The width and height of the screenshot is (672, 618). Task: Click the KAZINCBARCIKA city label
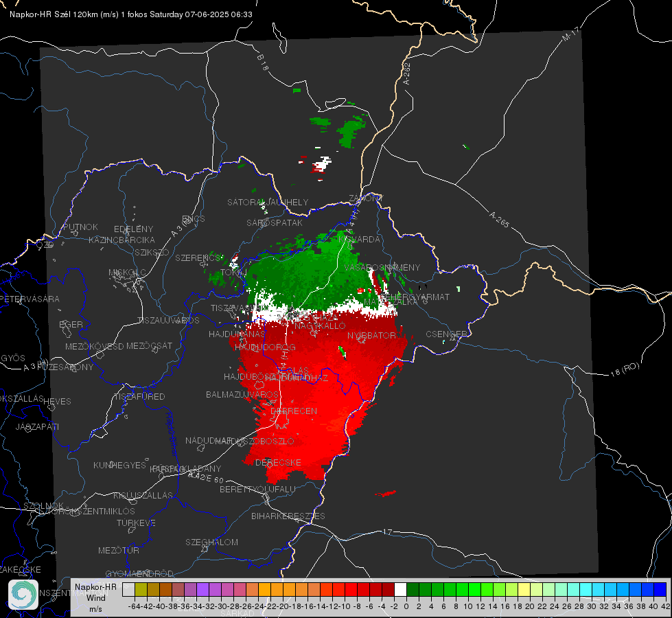coord(121,240)
